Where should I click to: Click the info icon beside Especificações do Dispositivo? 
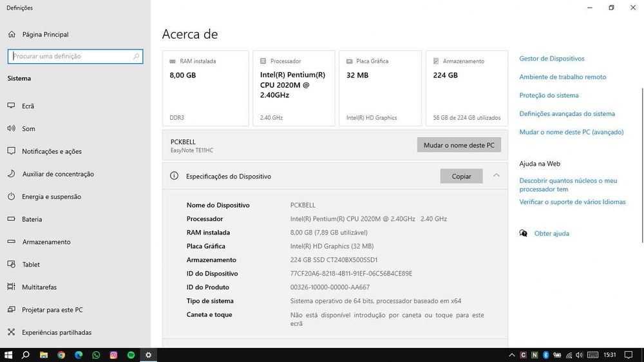point(174,176)
